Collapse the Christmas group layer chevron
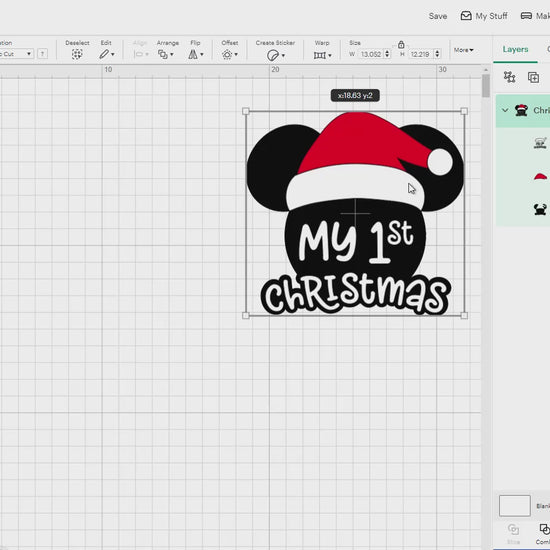 click(505, 110)
